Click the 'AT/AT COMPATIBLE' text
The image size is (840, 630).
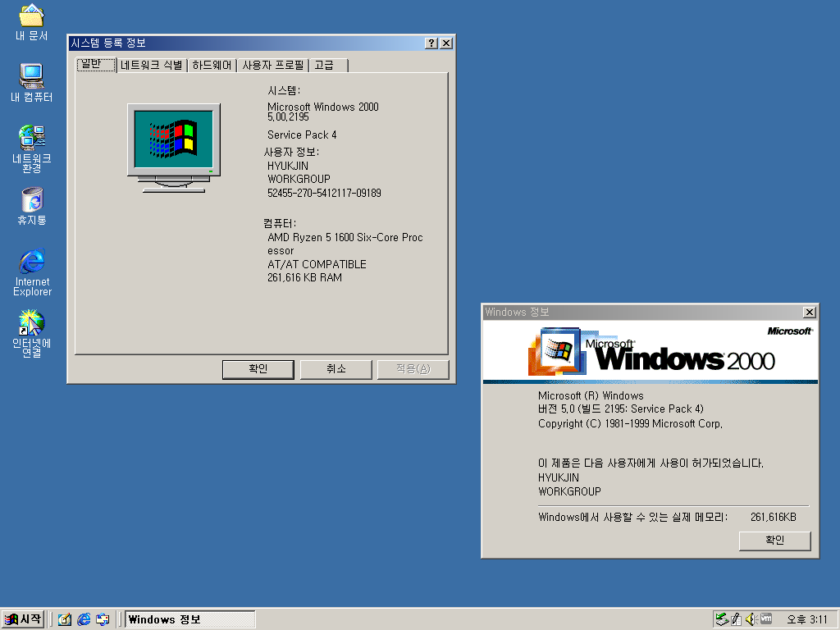click(x=317, y=264)
